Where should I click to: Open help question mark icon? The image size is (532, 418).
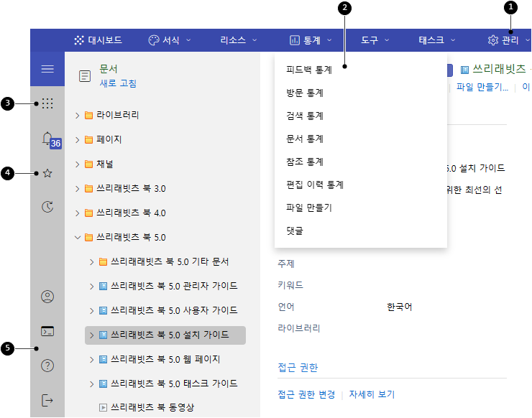pyautogui.click(x=47, y=366)
